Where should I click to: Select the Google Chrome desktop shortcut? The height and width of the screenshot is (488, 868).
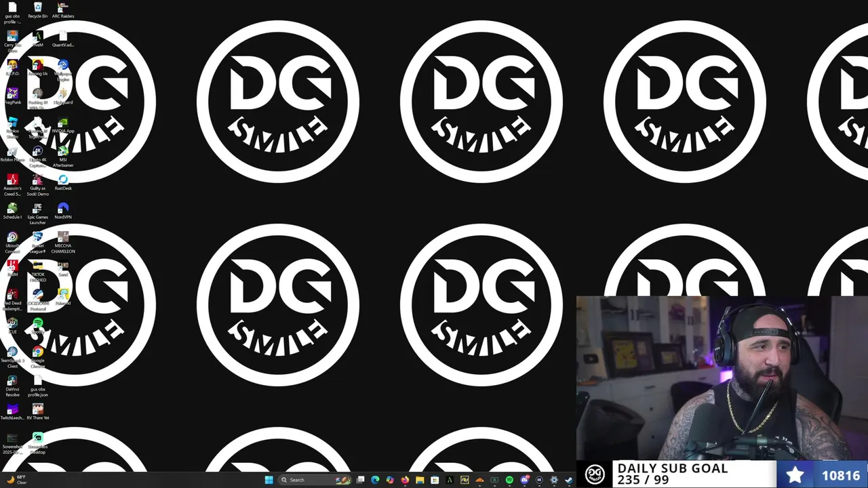point(38,357)
